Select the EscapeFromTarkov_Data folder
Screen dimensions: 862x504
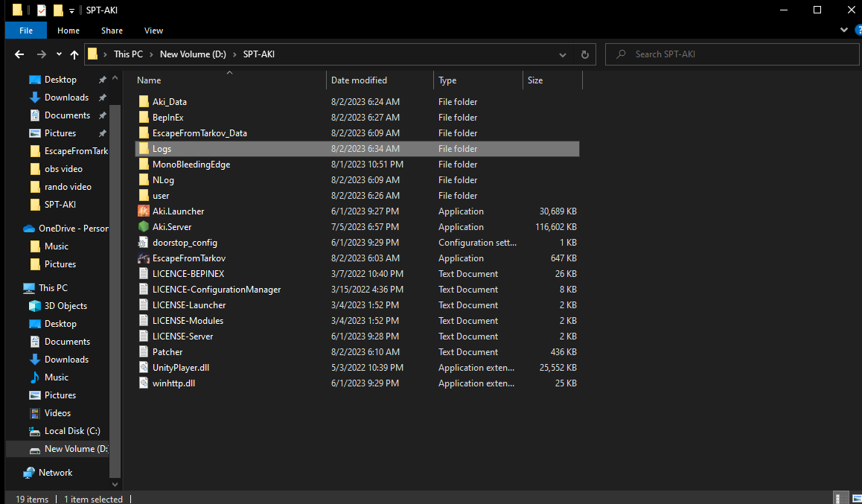click(199, 133)
